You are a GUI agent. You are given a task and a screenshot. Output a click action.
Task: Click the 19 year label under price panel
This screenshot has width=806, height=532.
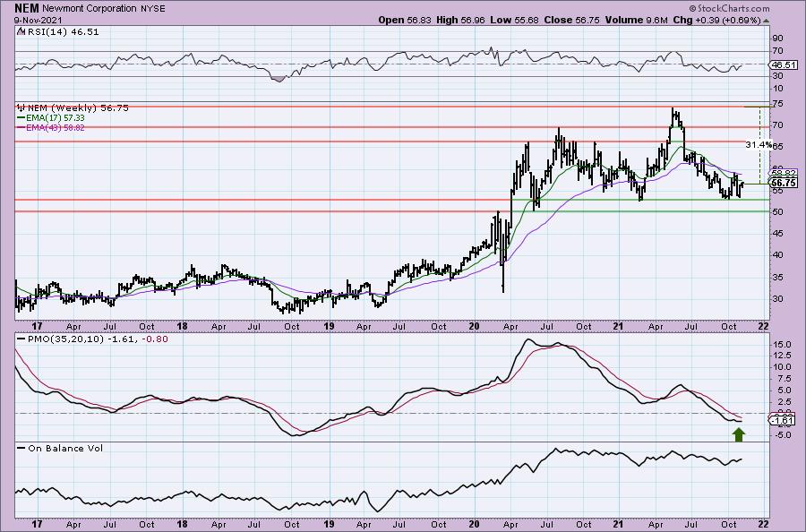[x=329, y=326]
